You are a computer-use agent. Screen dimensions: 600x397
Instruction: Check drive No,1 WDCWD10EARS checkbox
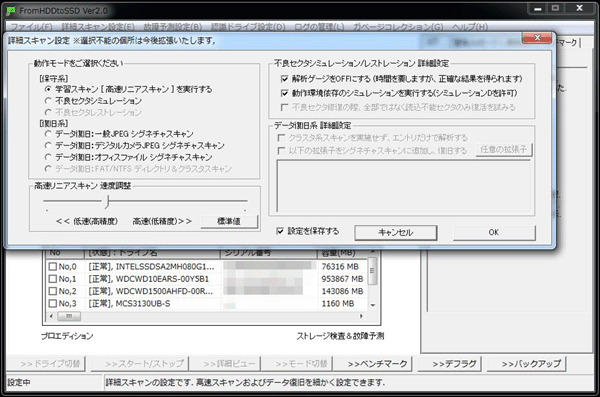[53, 279]
